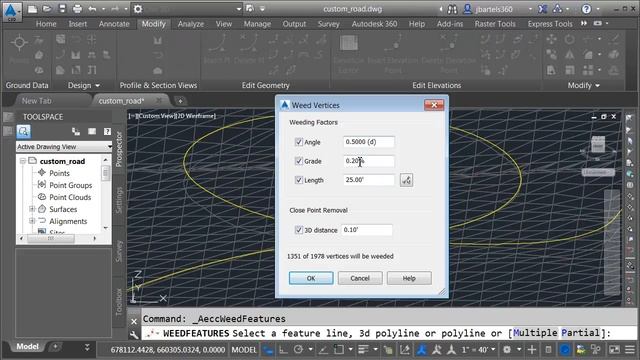The height and width of the screenshot is (360, 640).
Task: Toggle the Angle checkbox
Action: [298, 142]
